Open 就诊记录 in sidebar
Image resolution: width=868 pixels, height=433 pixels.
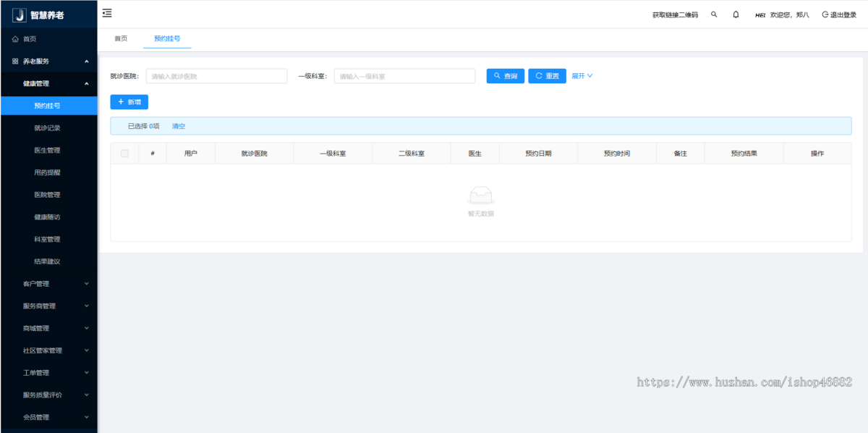tap(48, 128)
